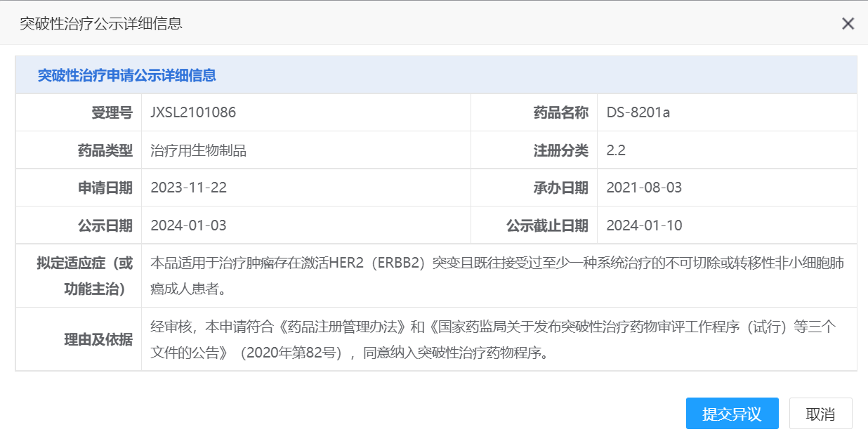Select the registration class value 2.2
Viewport: 868px width, 439px height.
pyautogui.click(x=616, y=150)
